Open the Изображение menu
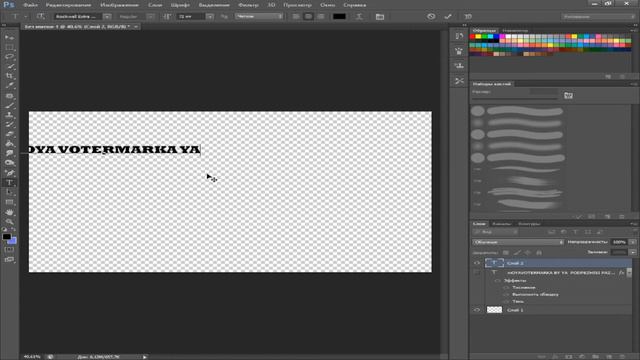Screen dimensions: 640x360 tap(120, 5)
